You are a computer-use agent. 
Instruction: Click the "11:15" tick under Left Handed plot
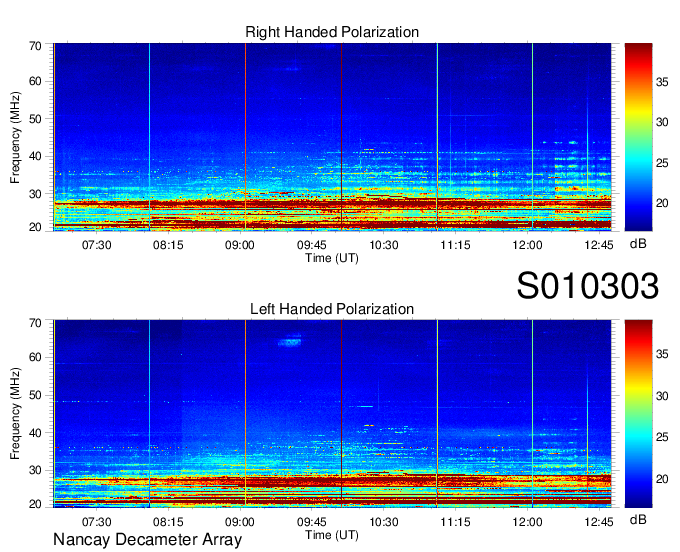click(x=455, y=522)
